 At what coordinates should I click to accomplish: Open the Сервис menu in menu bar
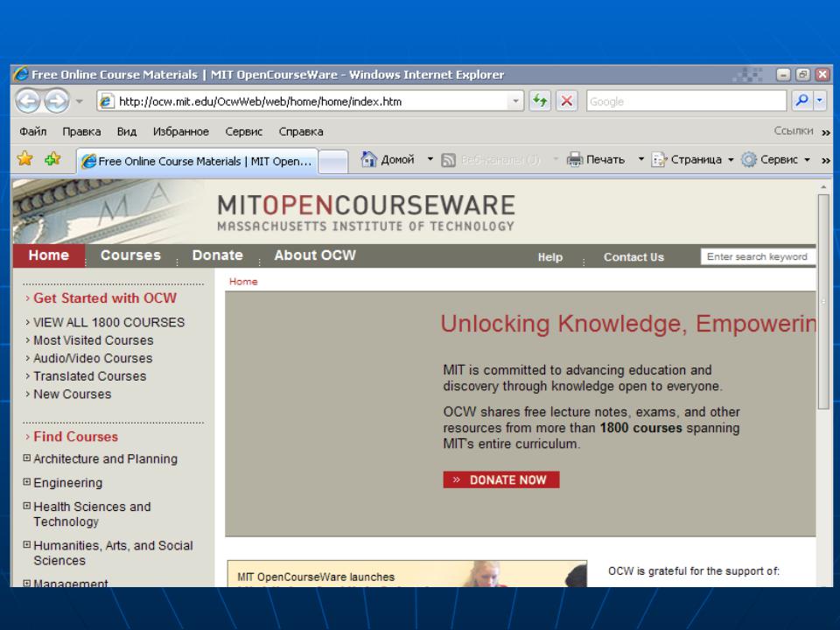click(x=244, y=131)
